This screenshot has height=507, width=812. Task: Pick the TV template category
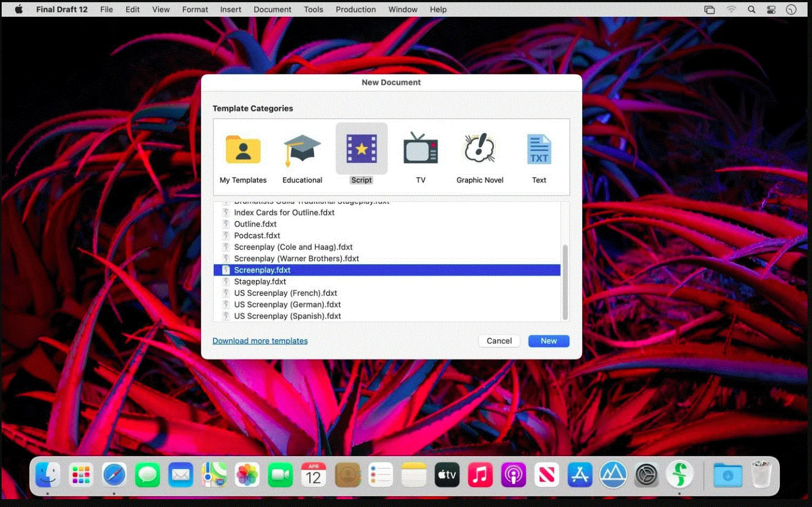click(421, 148)
